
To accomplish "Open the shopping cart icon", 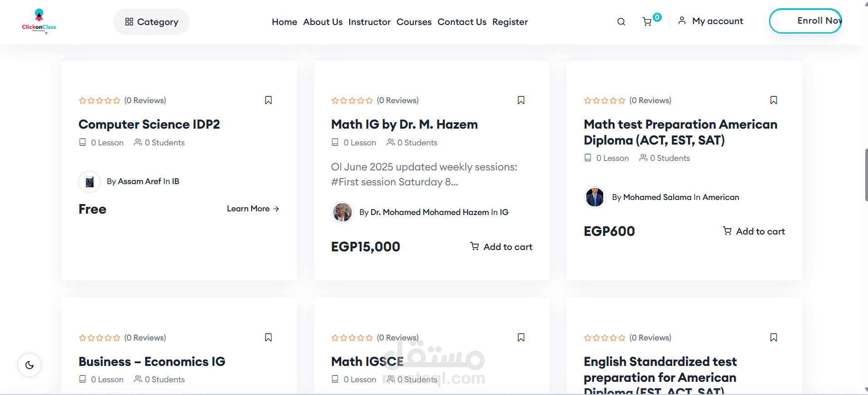I will 647,22.
